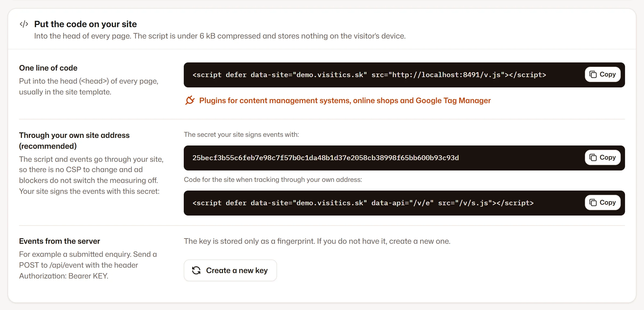
Task: Copy the one-line script snippet with localhost src
Action: coord(603,74)
